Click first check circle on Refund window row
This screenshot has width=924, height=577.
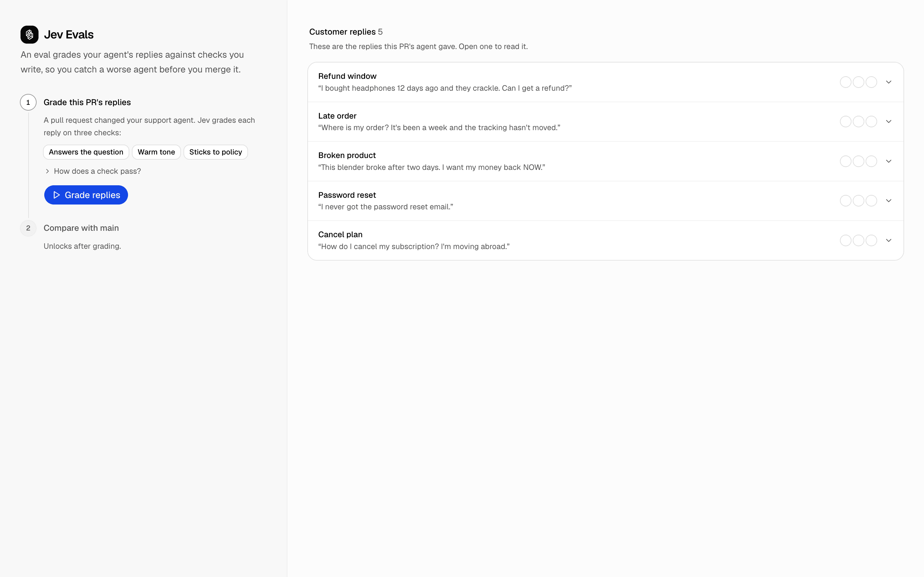click(845, 82)
